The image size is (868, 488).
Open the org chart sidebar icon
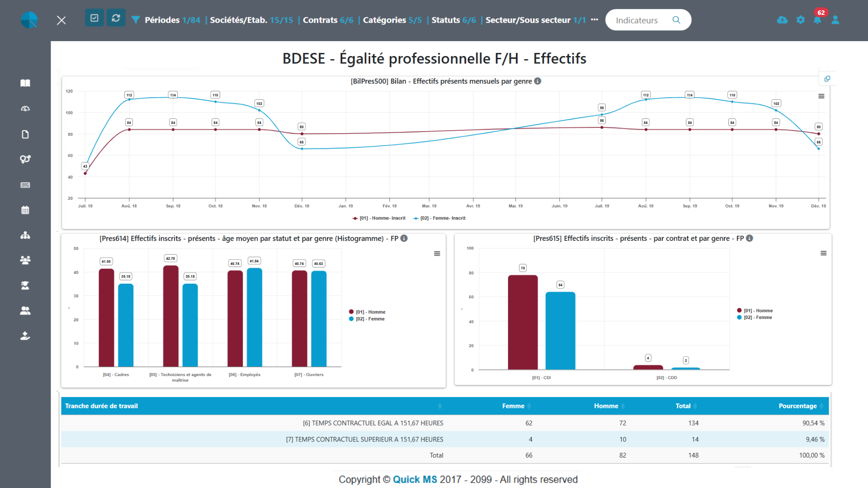point(25,235)
